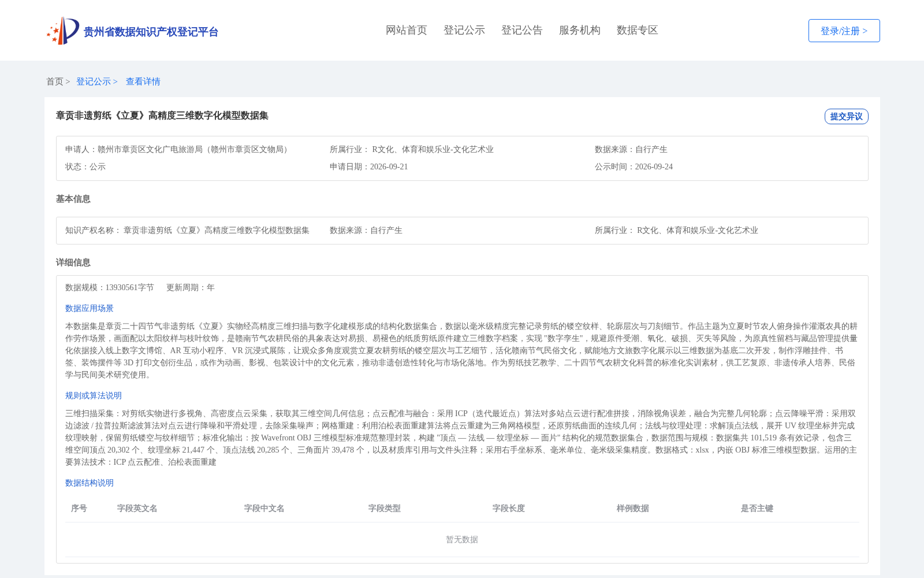924x578 pixels.
Task: Click the 申请日期：2026-09-21 text
Action: (x=369, y=166)
